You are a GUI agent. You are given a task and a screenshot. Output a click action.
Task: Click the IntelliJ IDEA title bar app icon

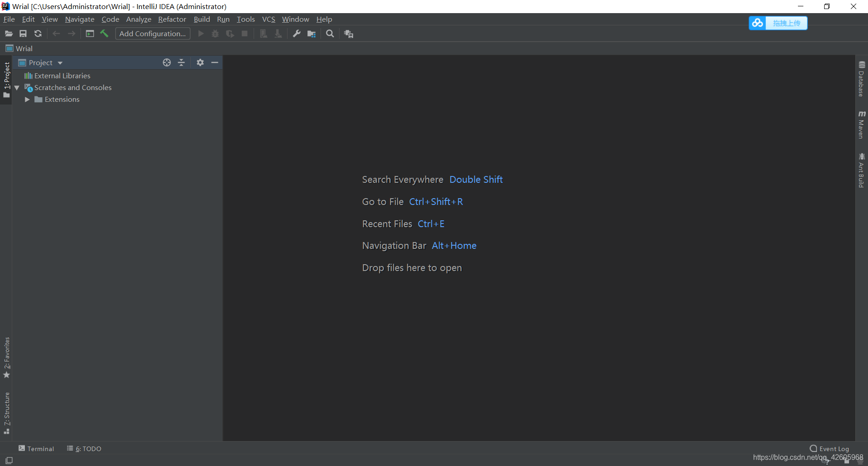(x=5, y=6)
